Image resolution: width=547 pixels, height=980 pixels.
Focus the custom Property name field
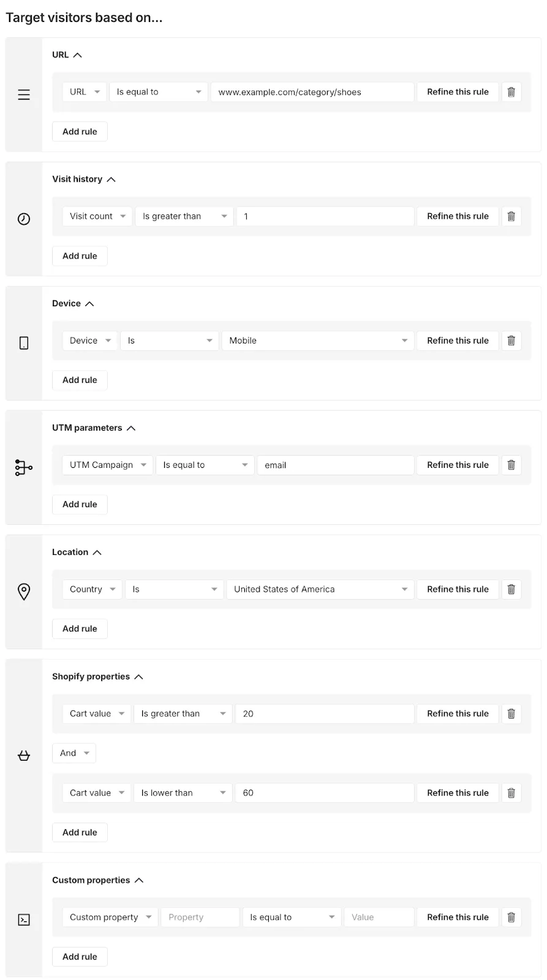click(200, 917)
